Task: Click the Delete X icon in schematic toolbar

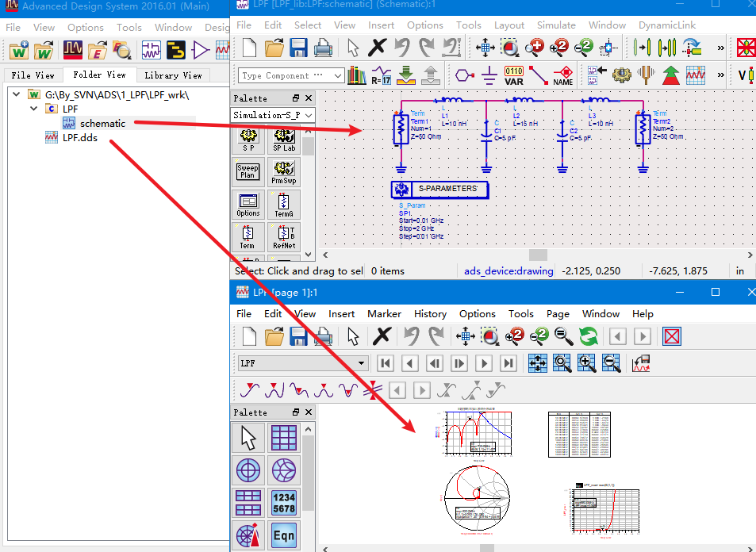Action: [378, 48]
